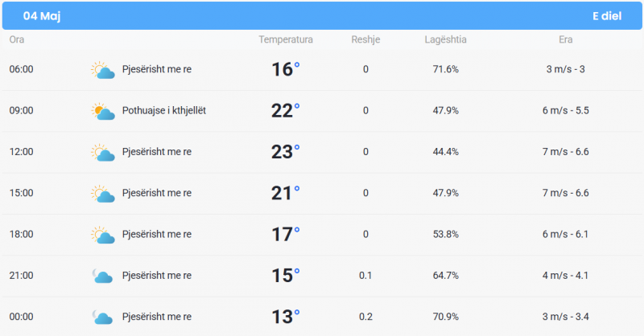Click the E diel day label
The width and height of the screenshot is (644, 336).
607,16
